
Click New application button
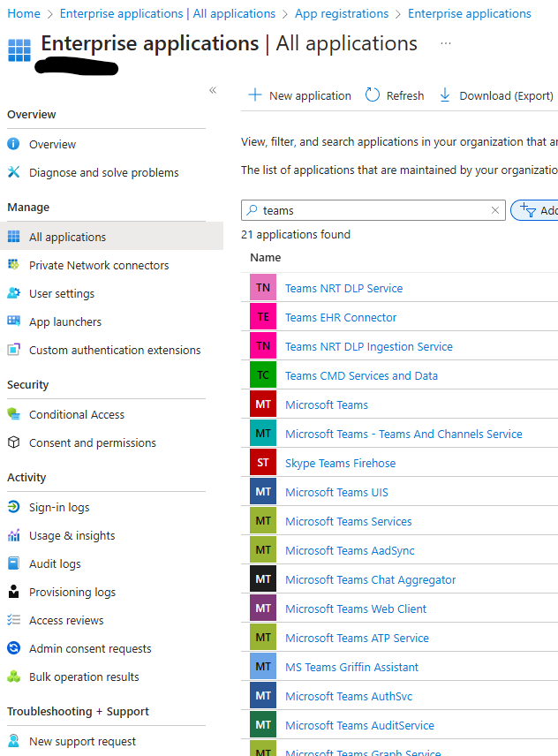point(299,95)
